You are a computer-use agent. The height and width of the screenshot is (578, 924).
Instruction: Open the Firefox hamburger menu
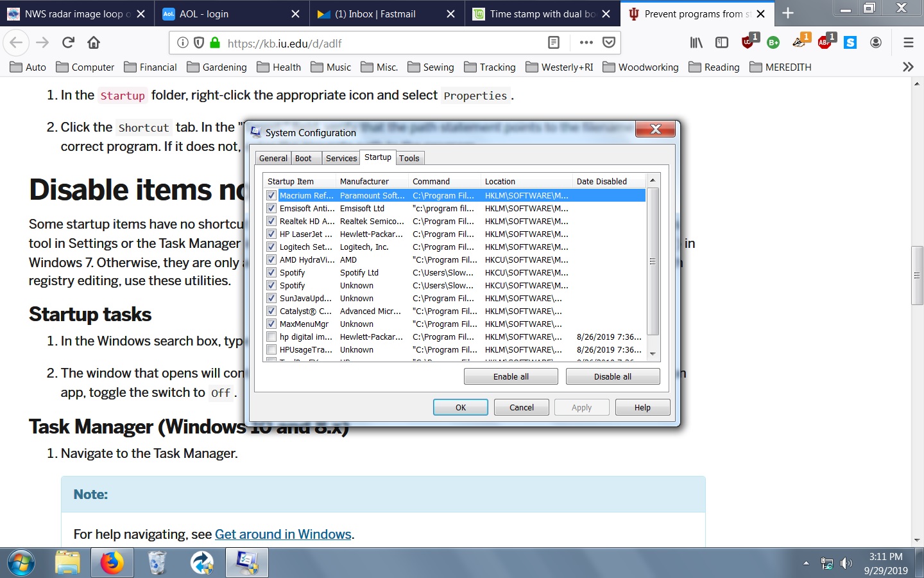(x=908, y=43)
